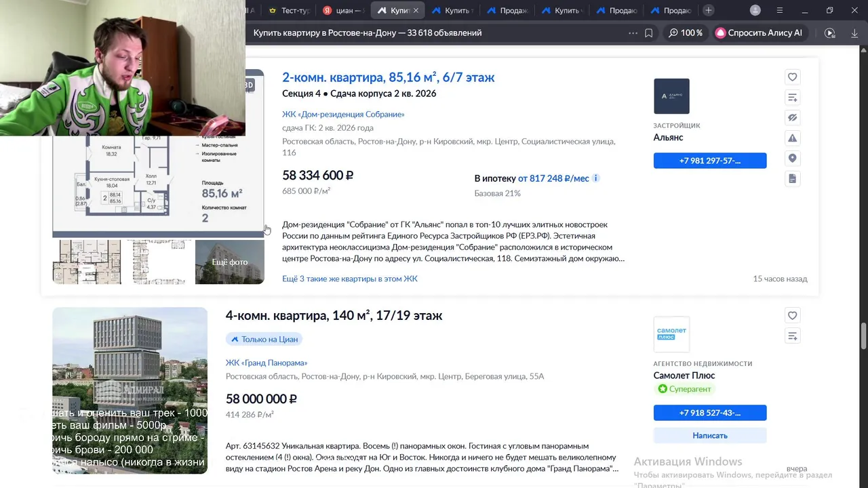Click the Секция 4 • Сдача корпуса subtitle
This screenshot has width=868, height=488.
(x=359, y=94)
